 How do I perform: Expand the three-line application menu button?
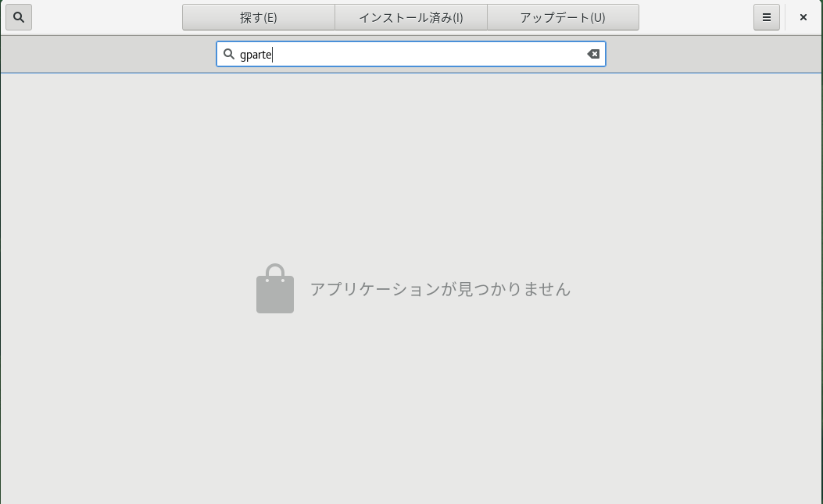[767, 17]
